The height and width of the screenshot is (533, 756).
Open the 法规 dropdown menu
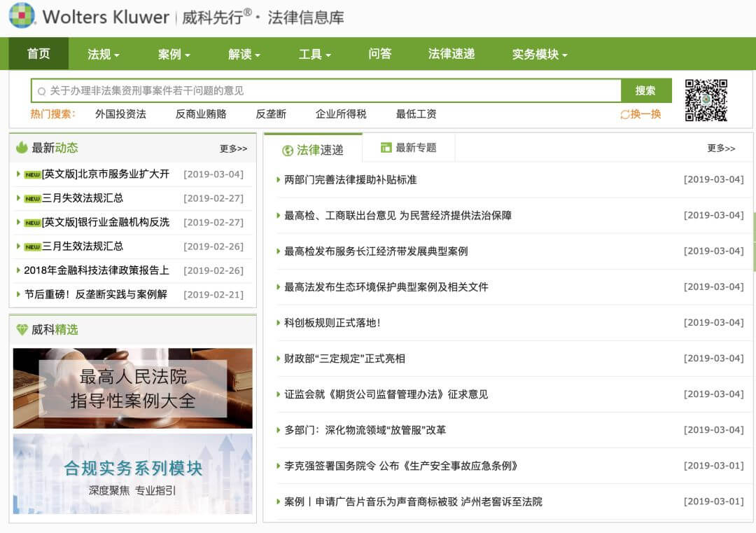tap(100, 54)
